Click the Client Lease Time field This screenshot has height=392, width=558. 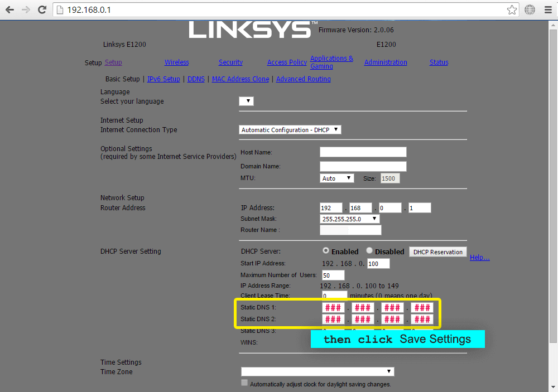coord(334,295)
